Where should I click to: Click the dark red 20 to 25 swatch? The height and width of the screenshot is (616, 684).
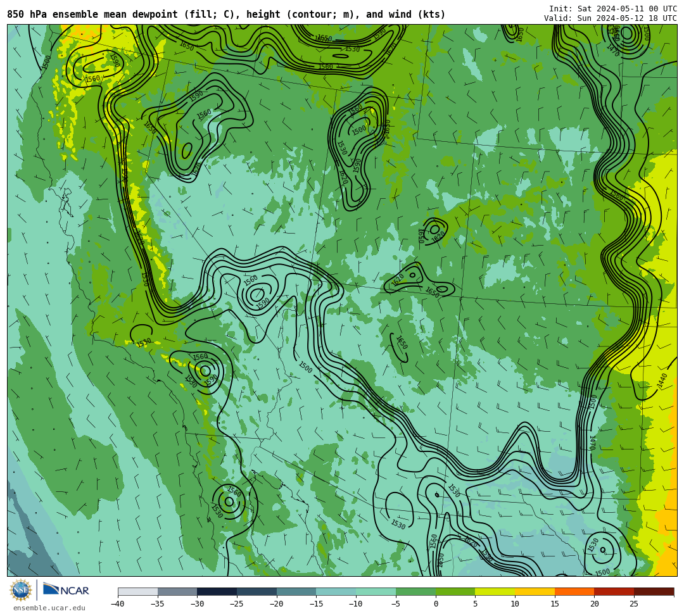click(x=614, y=591)
